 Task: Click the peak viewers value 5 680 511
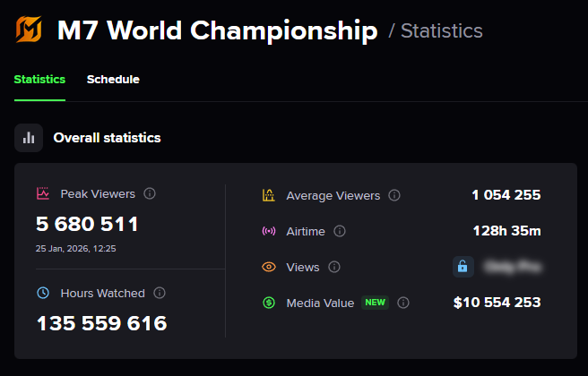tap(88, 224)
